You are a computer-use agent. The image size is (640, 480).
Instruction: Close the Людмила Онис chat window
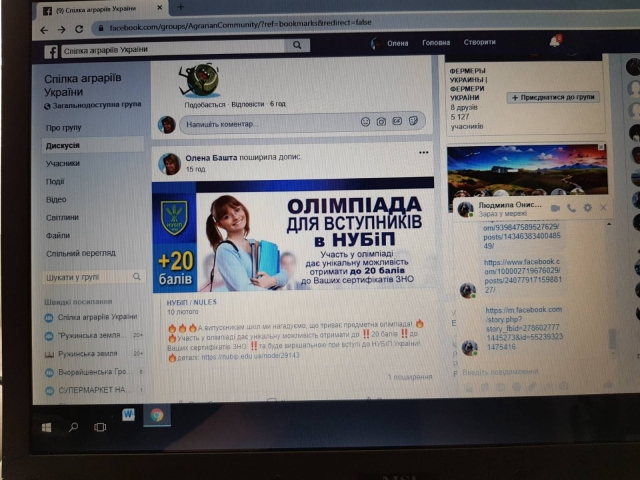(603, 207)
